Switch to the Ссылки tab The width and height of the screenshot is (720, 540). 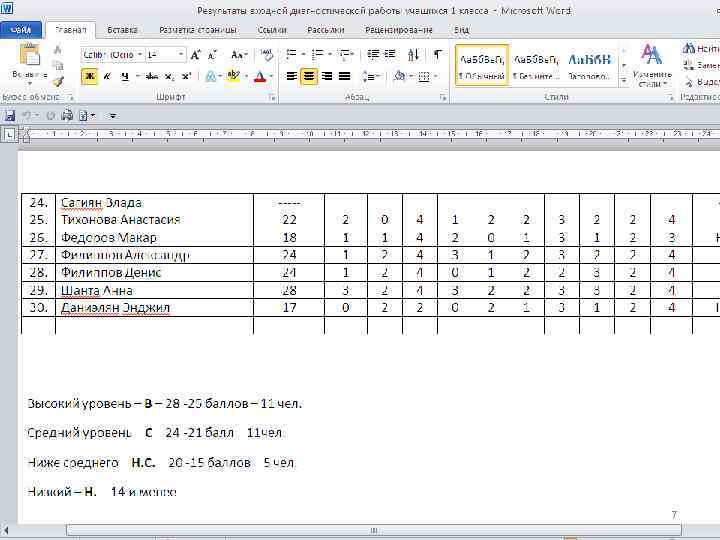point(272,30)
